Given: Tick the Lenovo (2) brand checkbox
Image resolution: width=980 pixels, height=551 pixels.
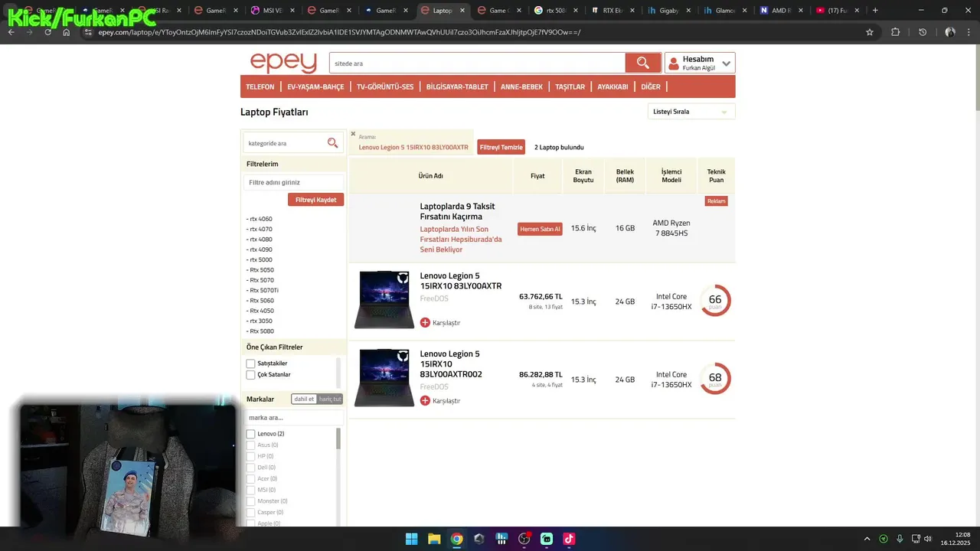Looking at the screenshot, I should coord(250,434).
